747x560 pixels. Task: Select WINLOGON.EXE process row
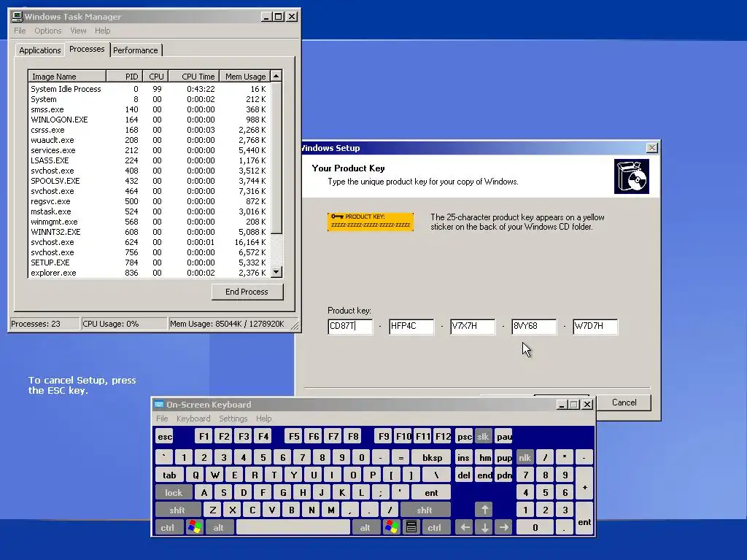149,120
